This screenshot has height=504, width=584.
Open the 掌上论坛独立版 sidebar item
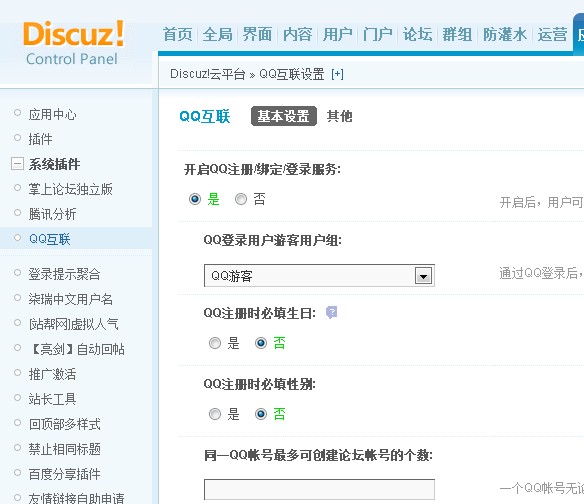[70, 189]
